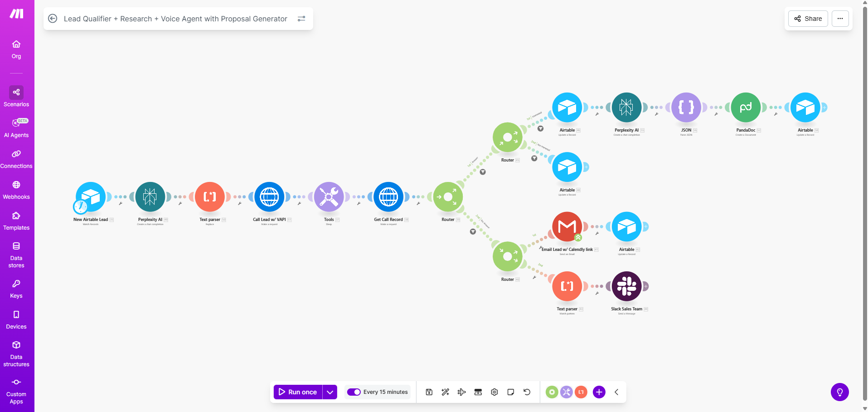Open the JSON parse module
The height and width of the screenshot is (412, 868).
coord(686,108)
